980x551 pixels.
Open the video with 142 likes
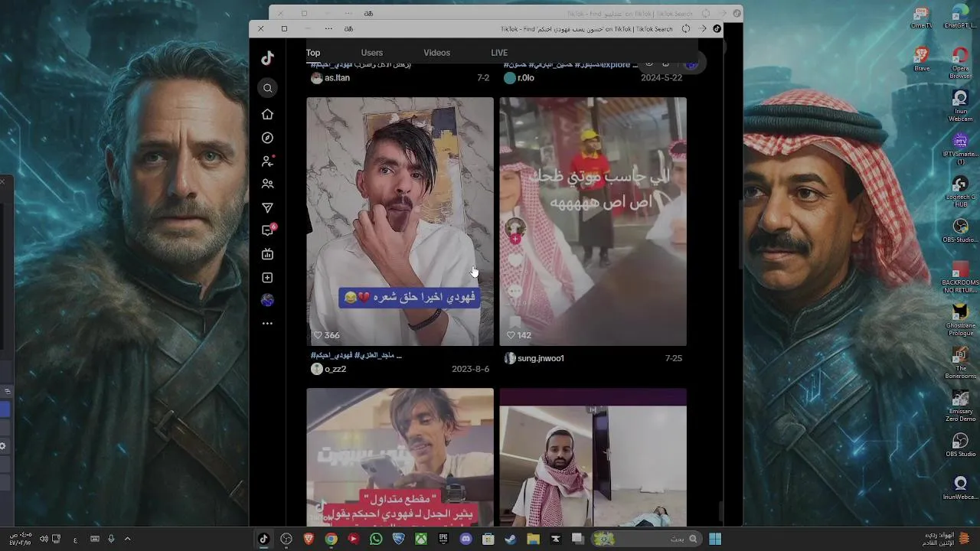coord(593,221)
